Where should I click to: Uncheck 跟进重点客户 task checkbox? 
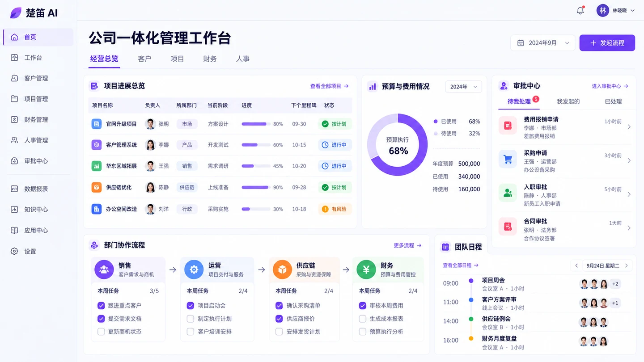pos(101,306)
